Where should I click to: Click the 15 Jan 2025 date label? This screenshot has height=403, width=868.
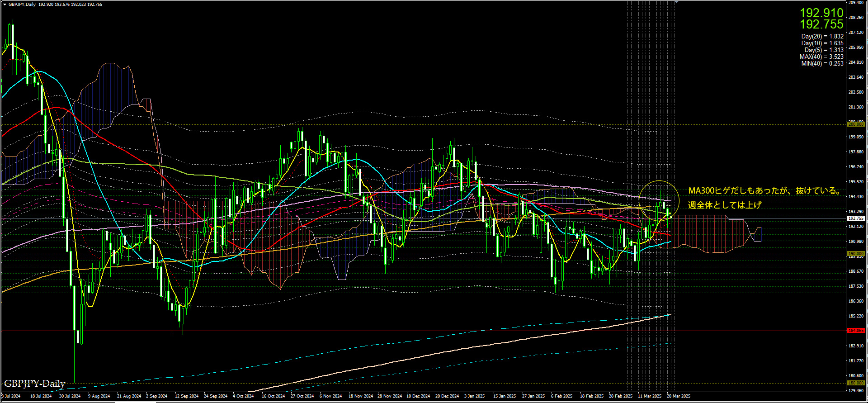(504, 396)
